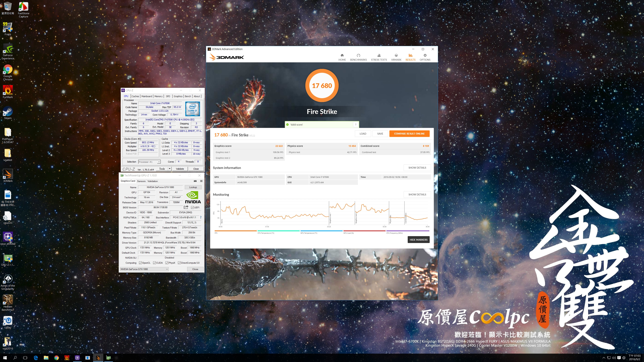Open the Uplay desktop shortcut
644x362 pixels.
click(8, 322)
